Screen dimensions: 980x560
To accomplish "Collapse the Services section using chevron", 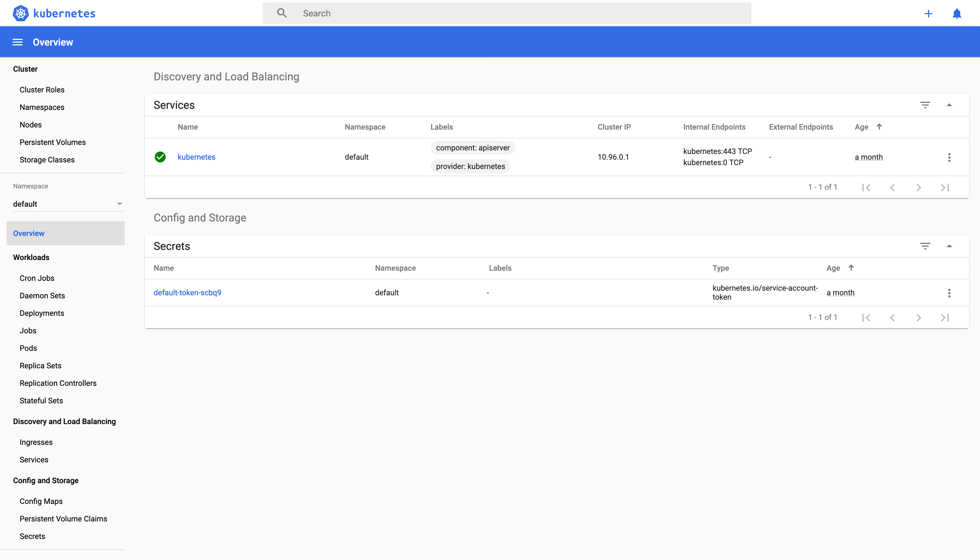I will [949, 104].
